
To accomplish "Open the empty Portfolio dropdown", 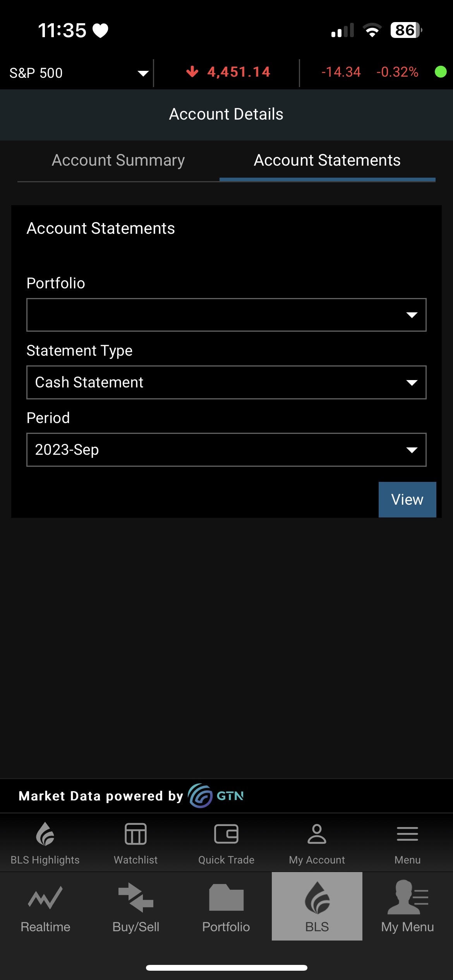I will pyautogui.click(x=226, y=315).
